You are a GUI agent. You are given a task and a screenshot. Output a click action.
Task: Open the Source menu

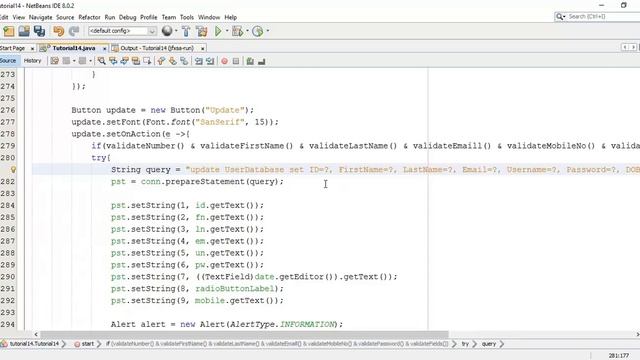pos(65,17)
